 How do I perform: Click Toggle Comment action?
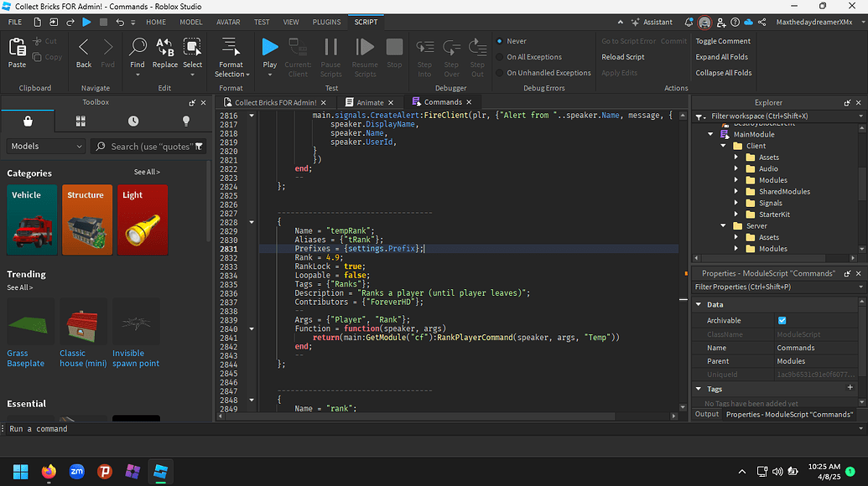point(723,41)
